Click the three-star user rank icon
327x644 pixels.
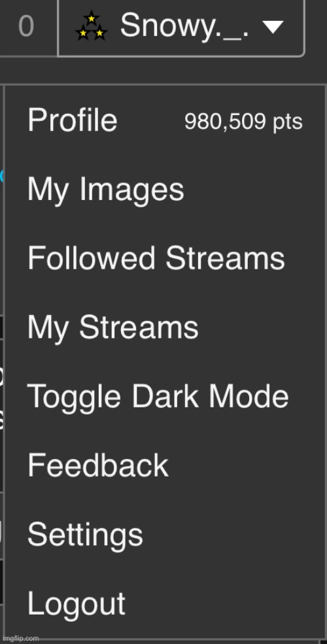coord(91,26)
